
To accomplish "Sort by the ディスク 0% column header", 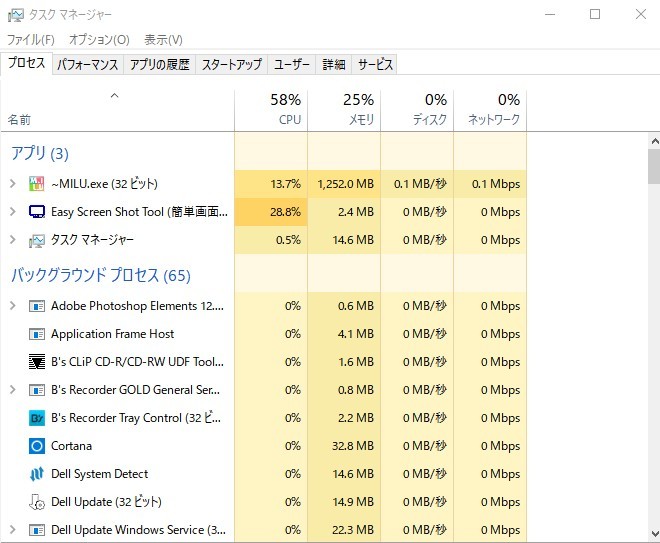I will [x=417, y=111].
